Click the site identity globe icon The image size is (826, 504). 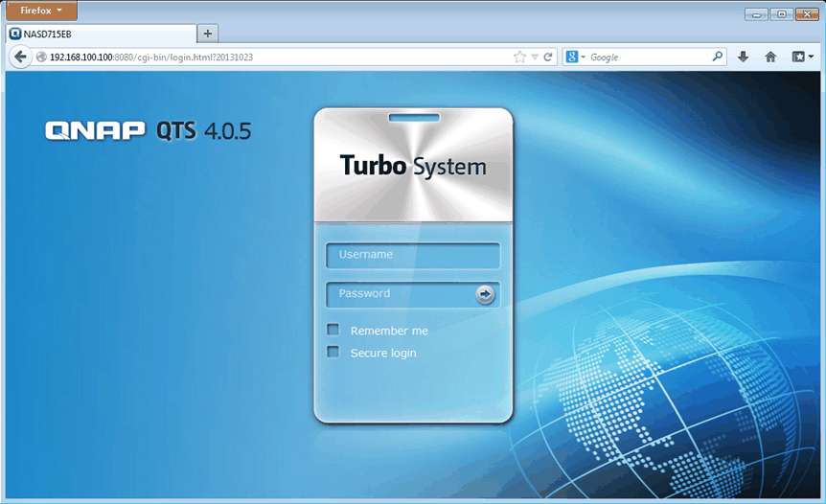[x=41, y=57]
